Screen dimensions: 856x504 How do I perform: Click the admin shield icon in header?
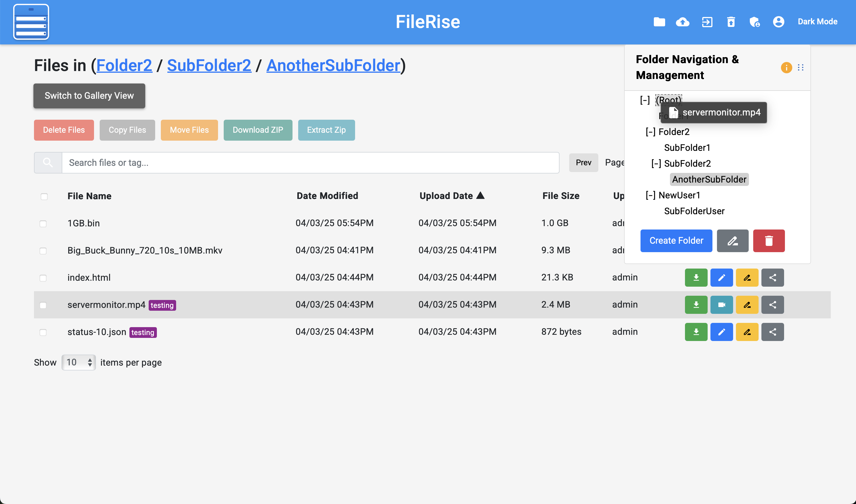[754, 22]
